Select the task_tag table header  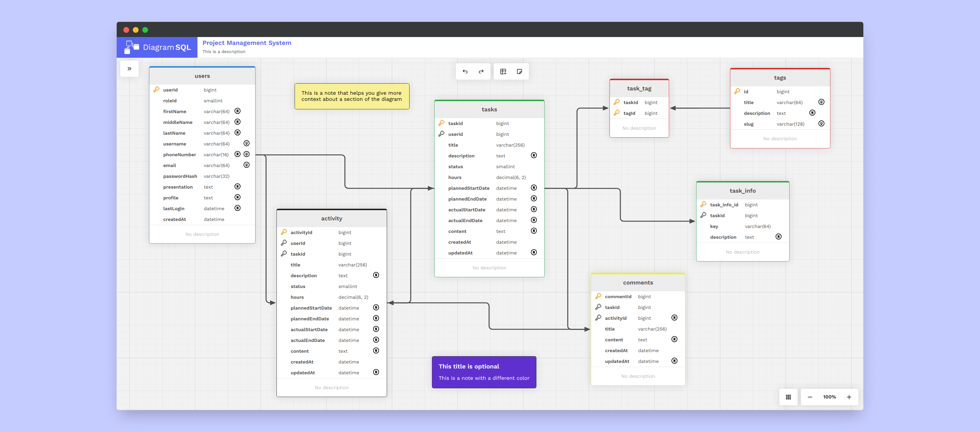point(639,89)
